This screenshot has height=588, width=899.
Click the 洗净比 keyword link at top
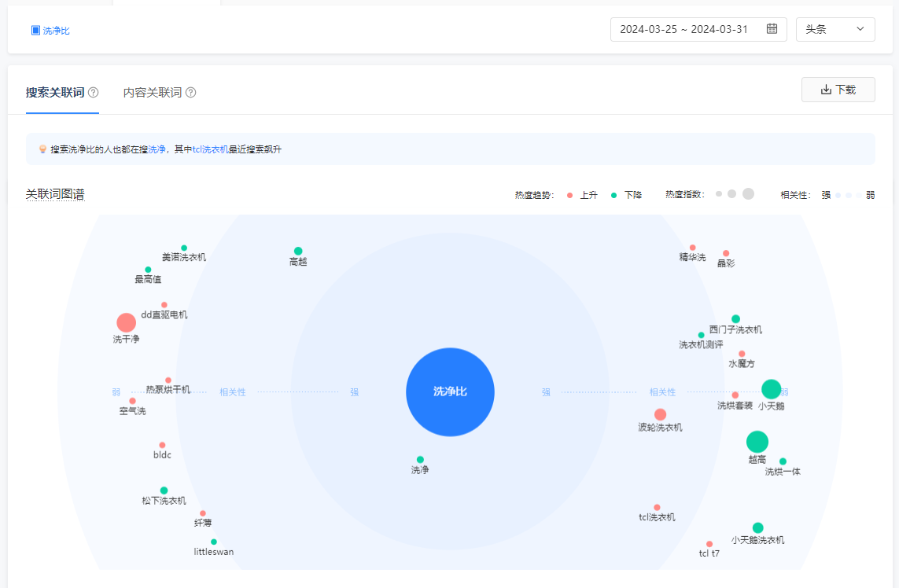pyautogui.click(x=56, y=31)
